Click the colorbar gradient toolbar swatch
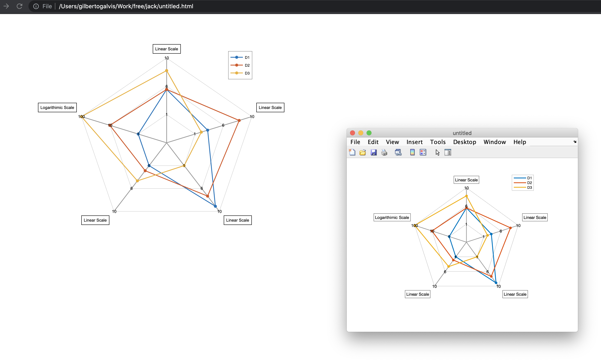601x364 pixels. click(412, 152)
